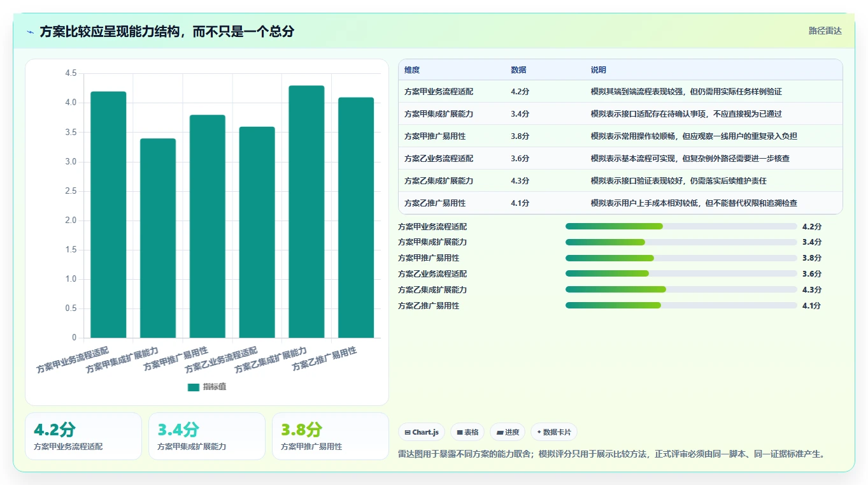This screenshot has width=868, height=485.
Task: Select the 进度 chip
Action: pos(508,432)
